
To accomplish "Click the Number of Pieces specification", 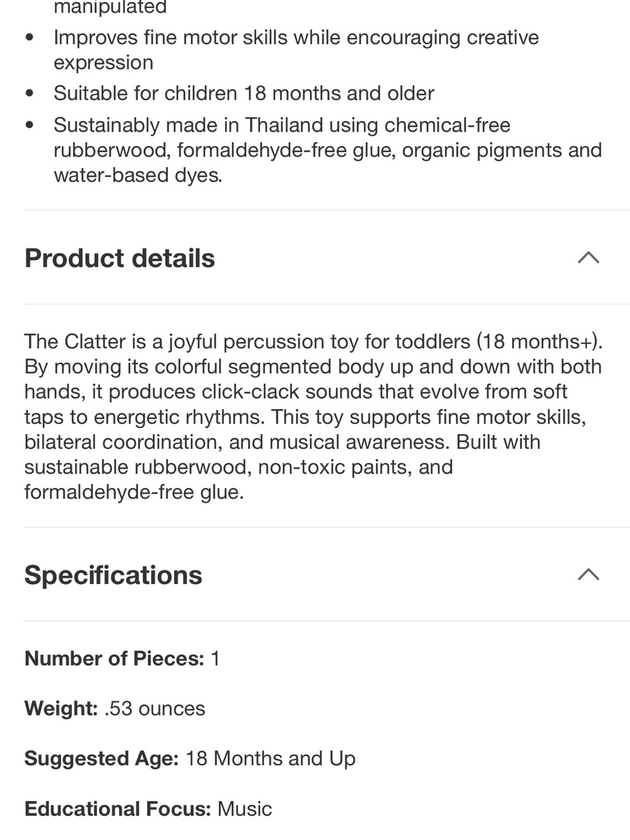I will click(122, 659).
